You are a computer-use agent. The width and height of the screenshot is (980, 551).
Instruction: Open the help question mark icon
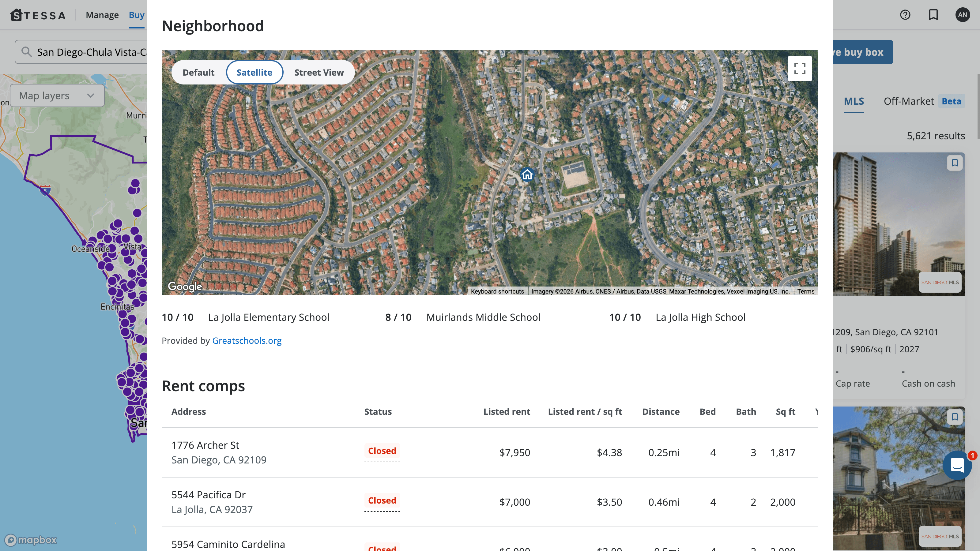click(x=905, y=15)
